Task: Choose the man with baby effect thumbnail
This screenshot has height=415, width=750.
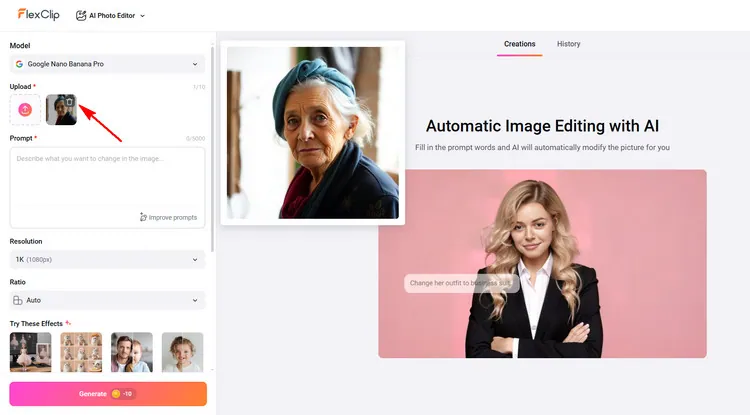Action: [x=132, y=352]
